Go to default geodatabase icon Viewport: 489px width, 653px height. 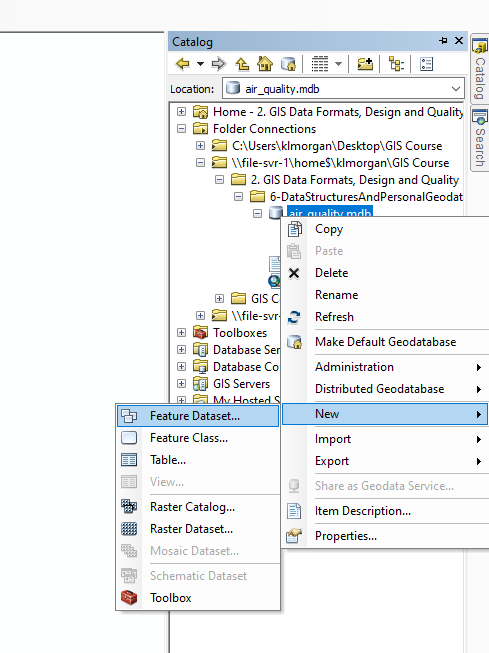[x=288, y=64]
